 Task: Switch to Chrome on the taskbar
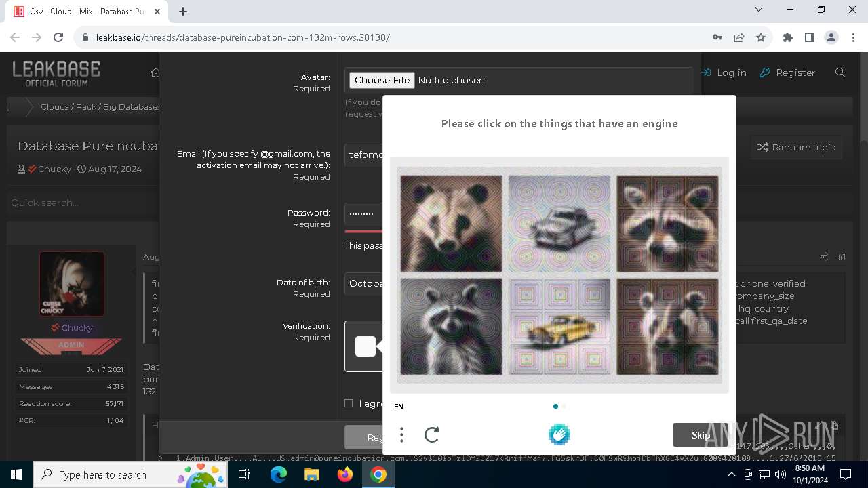(x=378, y=474)
